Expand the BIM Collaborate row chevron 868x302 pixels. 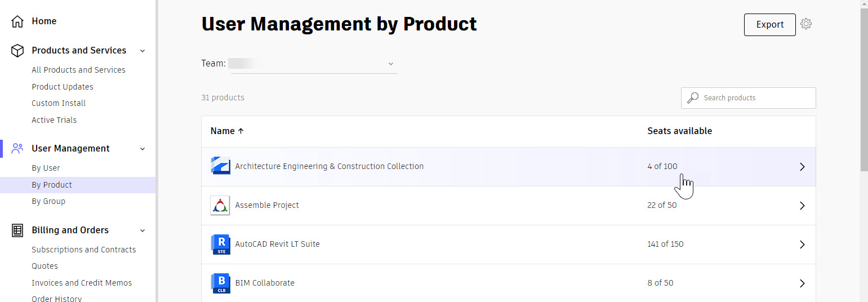tap(802, 283)
